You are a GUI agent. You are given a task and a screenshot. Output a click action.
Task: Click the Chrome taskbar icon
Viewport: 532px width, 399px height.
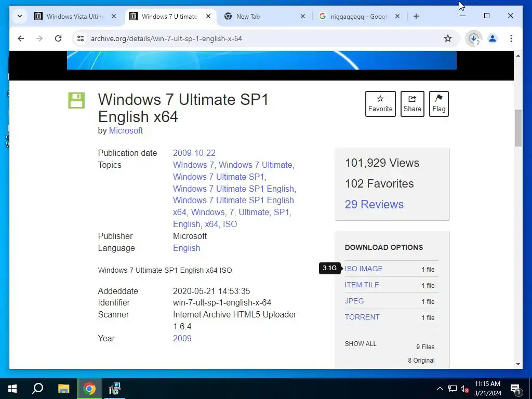coord(89,389)
